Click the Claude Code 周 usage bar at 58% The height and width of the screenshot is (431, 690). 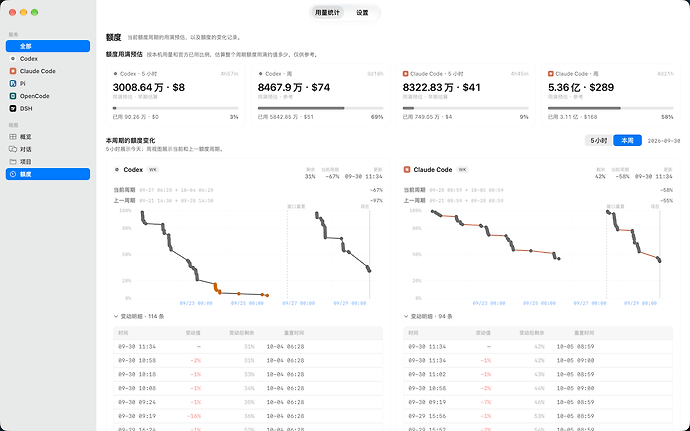coord(610,108)
